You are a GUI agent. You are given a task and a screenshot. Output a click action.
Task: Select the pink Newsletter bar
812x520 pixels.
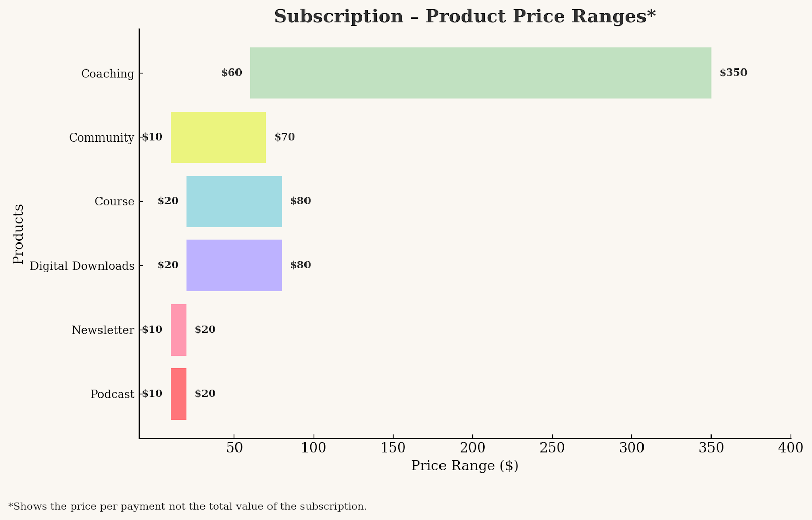pos(178,330)
